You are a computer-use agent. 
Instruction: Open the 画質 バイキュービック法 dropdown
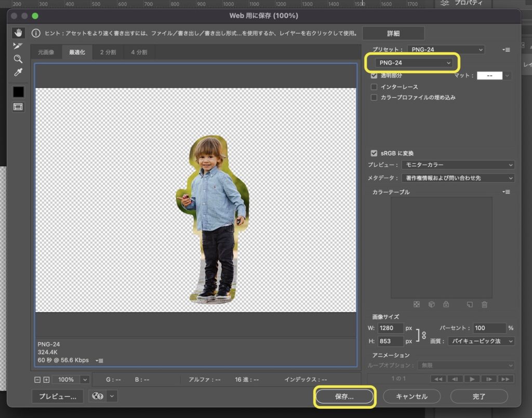(481, 341)
